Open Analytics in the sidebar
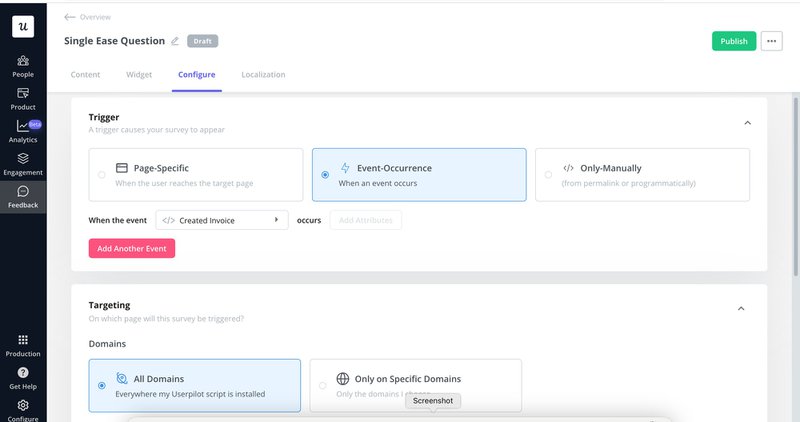This screenshot has height=422, width=800. (23, 131)
